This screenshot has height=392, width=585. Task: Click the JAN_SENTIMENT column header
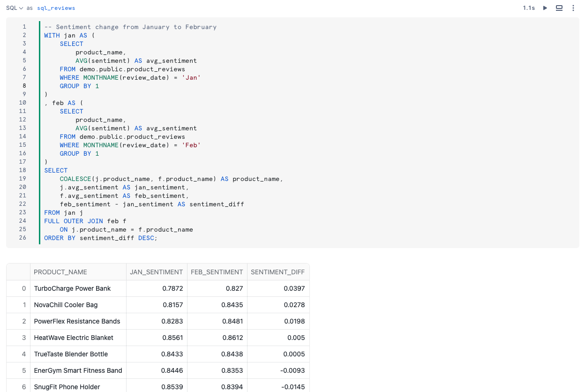[157, 272]
